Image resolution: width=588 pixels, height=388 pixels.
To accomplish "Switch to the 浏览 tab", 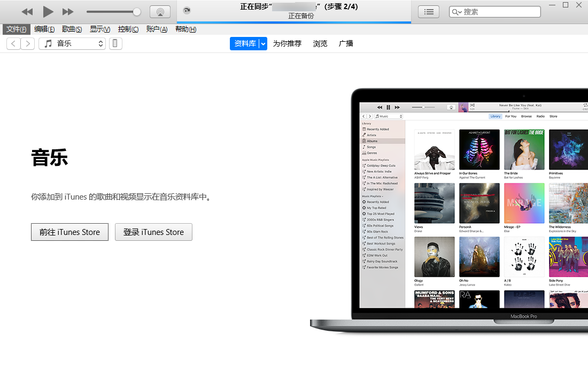I will (320, 43).
